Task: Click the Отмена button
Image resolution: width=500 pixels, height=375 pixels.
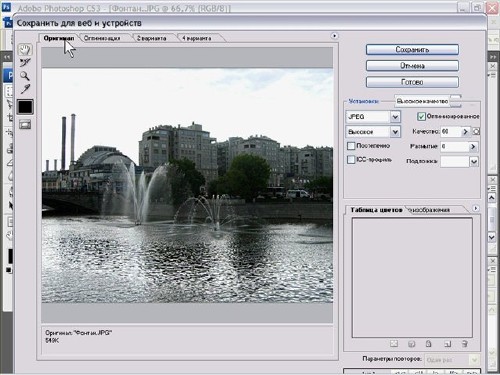Action: 412,66
